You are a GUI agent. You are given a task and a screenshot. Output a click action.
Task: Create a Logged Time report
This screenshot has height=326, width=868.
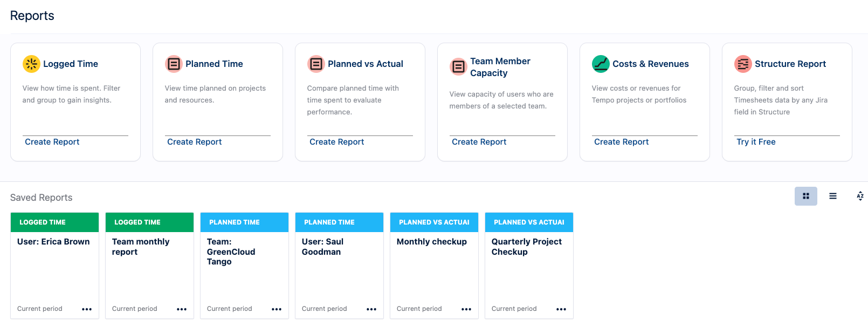point(52,142)
